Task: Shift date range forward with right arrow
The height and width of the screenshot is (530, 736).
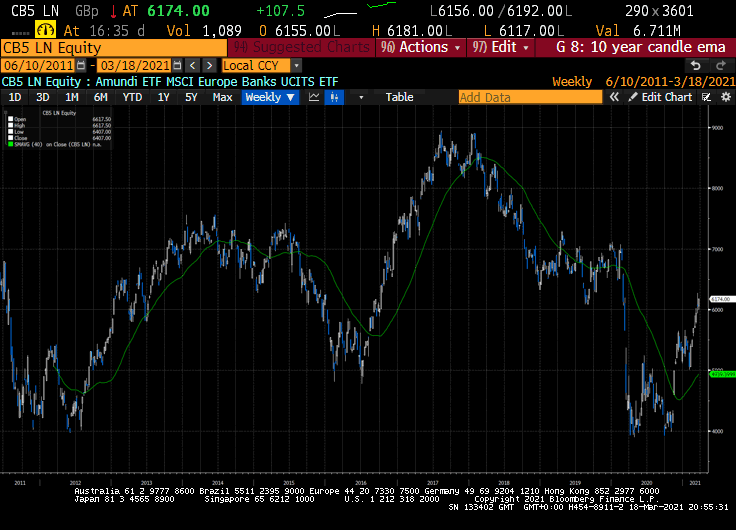Action: coord(209,65)
